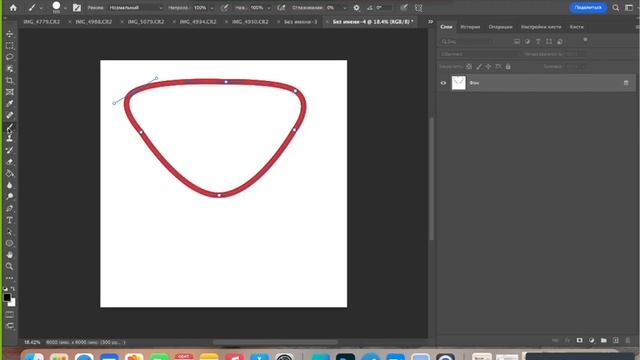Open the Кисти panel tab
640x360 pixels.
tap(576, 27)
